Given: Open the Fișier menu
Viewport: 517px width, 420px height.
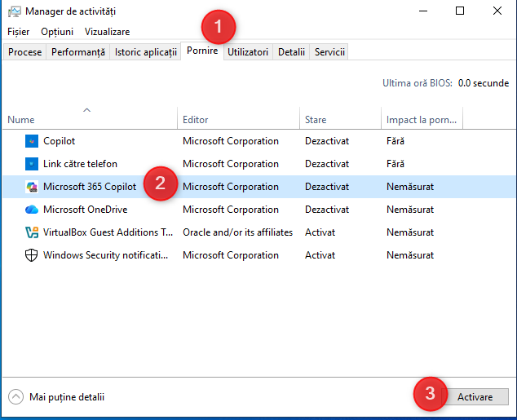Looking at the screenshot, I should (19, 32).
